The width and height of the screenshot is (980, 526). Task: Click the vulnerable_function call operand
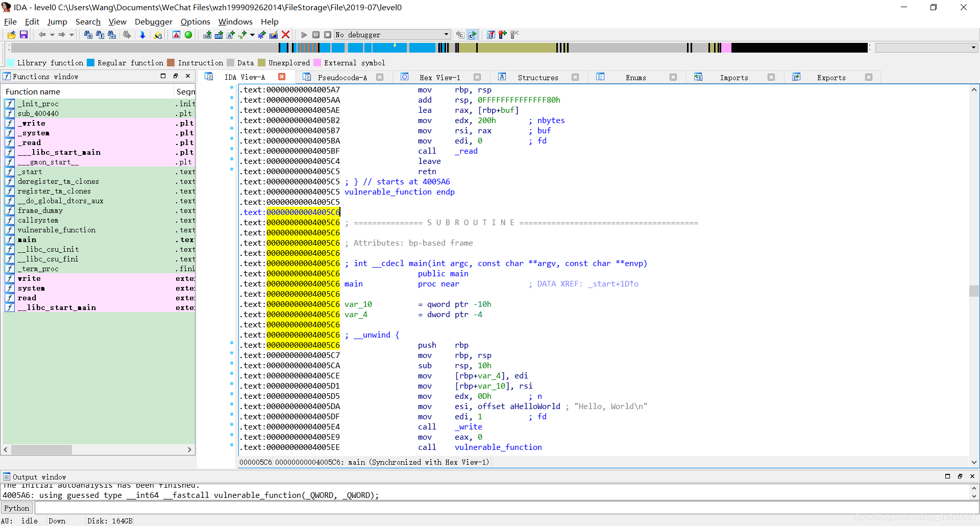[x=498, y=447]
